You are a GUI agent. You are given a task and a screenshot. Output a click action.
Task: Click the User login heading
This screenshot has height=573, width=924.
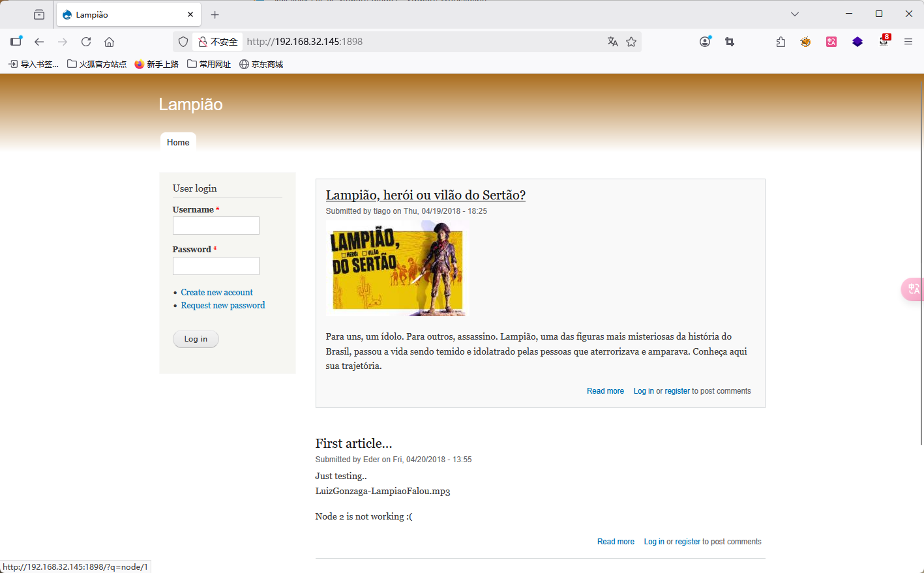pos(194,188)
